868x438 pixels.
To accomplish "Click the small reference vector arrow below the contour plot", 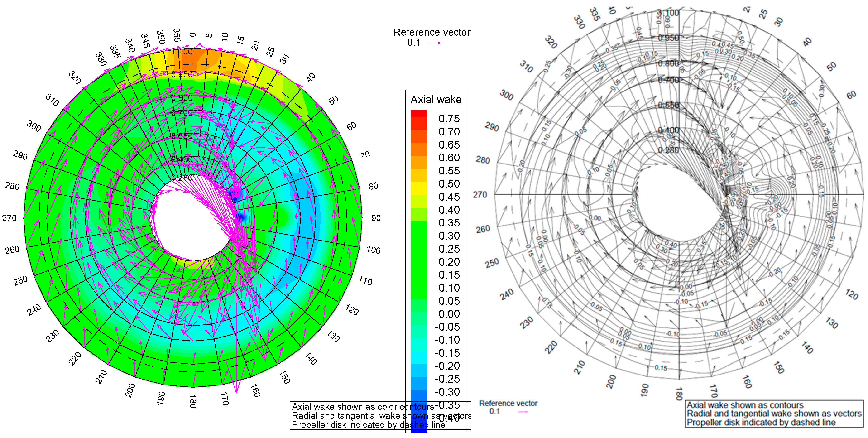I will 523,412.
